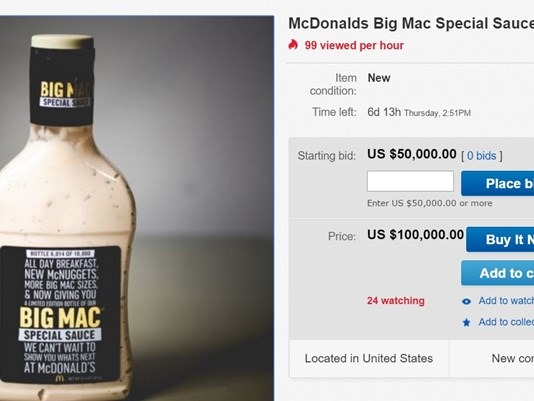Open the Big Mac sauce bottle product image

pyautogui.click(x=137, y=208)
